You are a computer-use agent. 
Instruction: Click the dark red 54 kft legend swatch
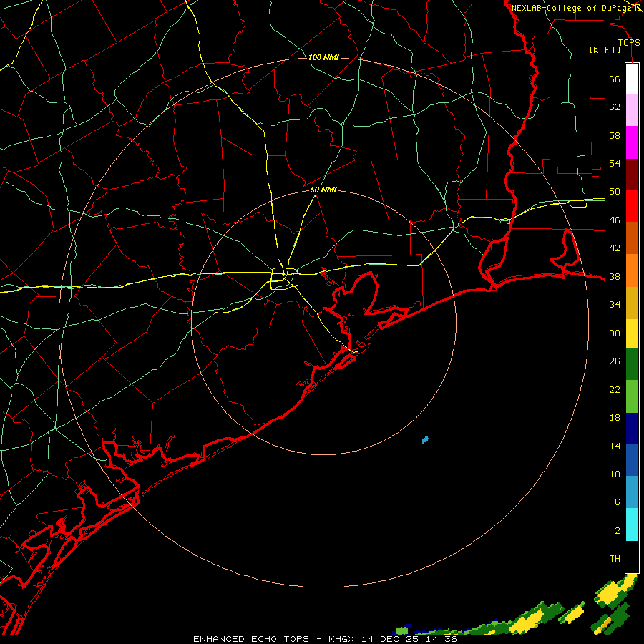coord(632,175)
